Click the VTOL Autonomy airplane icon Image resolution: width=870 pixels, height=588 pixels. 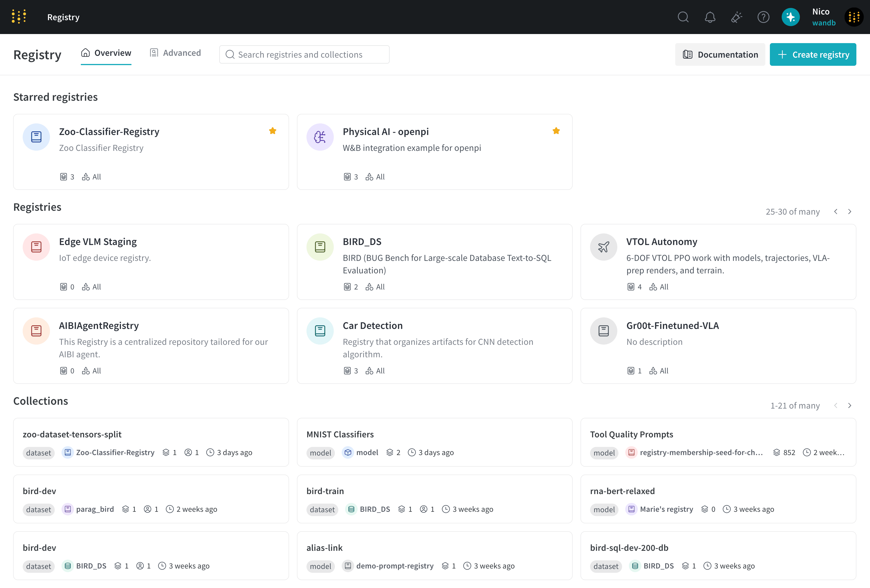[x=603, y=247]
